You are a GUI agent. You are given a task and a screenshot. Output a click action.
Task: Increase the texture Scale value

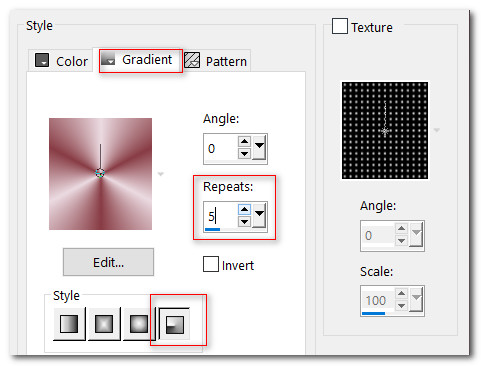401,293
